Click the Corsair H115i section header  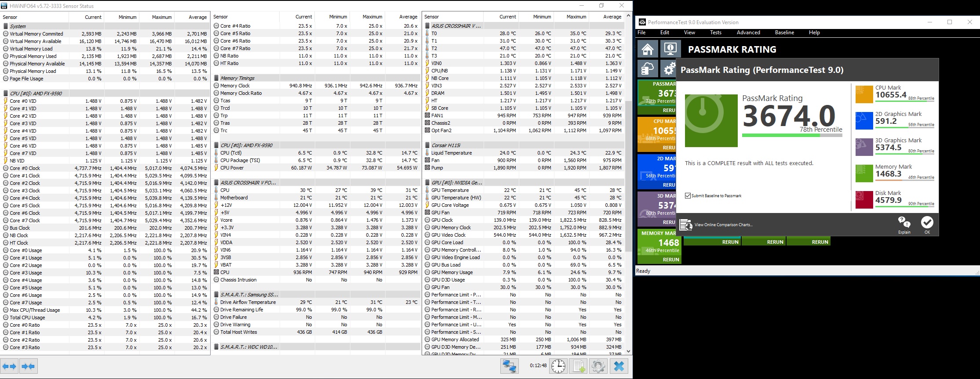tap(523, 145)
